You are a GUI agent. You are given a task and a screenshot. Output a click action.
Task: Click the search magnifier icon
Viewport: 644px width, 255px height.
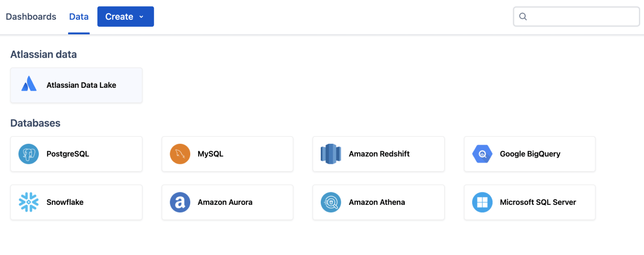[523, 16]
